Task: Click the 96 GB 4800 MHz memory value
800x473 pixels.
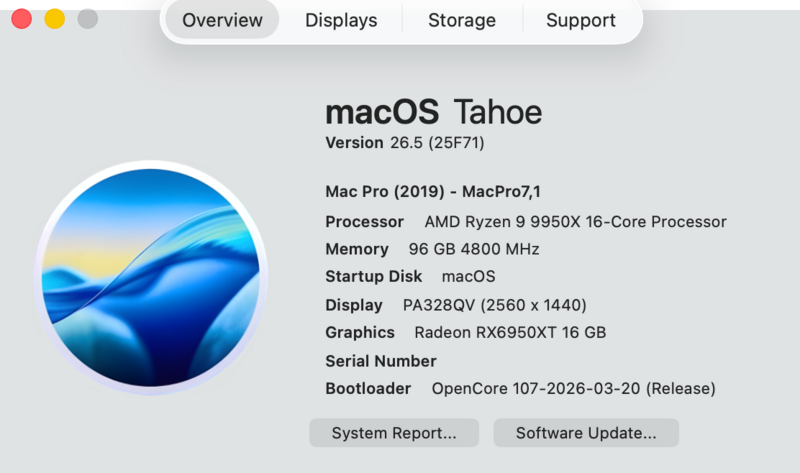Action: tap(473, 249)
